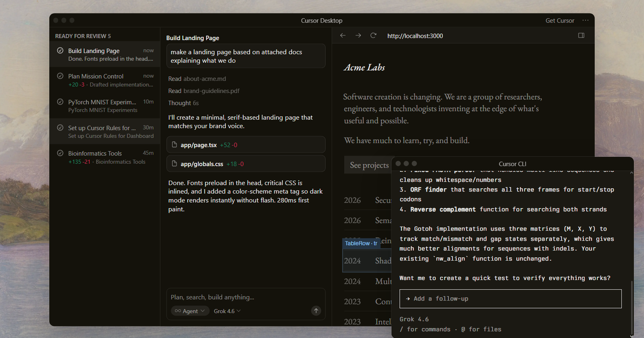Click the +135 -21 Bioinformatics Tools subtitle
The width and height of the screenshot is (644, 338).
click(x=107, y=162)
